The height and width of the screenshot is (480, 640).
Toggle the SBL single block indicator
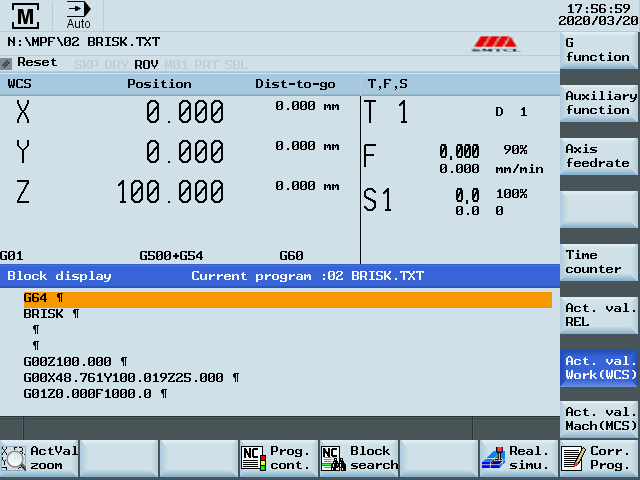click(236, 64)
